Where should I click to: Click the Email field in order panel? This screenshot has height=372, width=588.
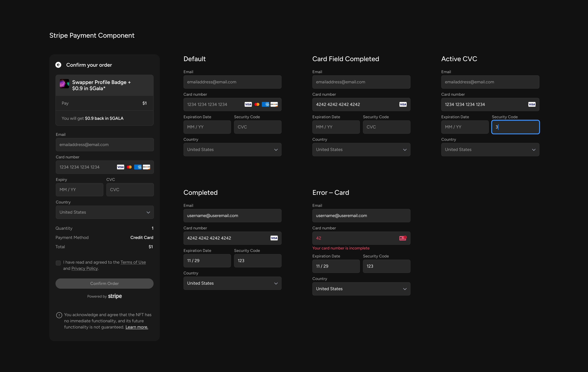(105, 145)
